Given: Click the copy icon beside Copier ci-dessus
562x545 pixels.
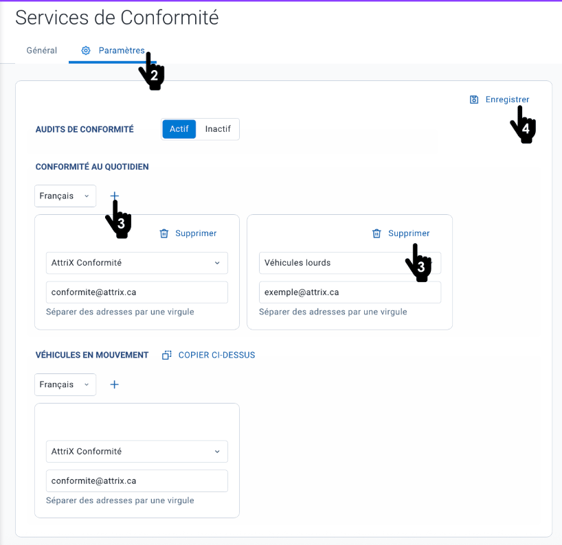Looking at the screenshot, I should (167, 355).
